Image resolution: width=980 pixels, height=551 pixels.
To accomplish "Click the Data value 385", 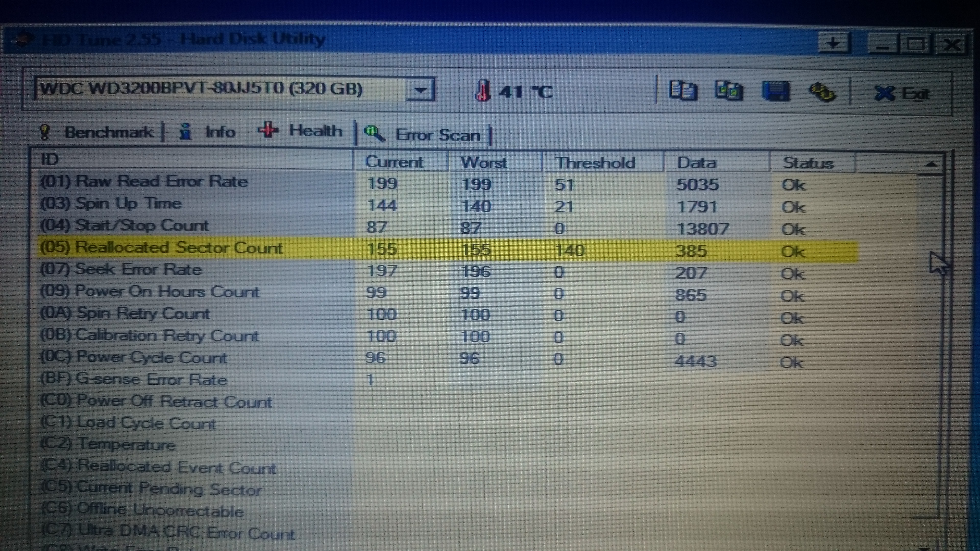I will 691,251.
